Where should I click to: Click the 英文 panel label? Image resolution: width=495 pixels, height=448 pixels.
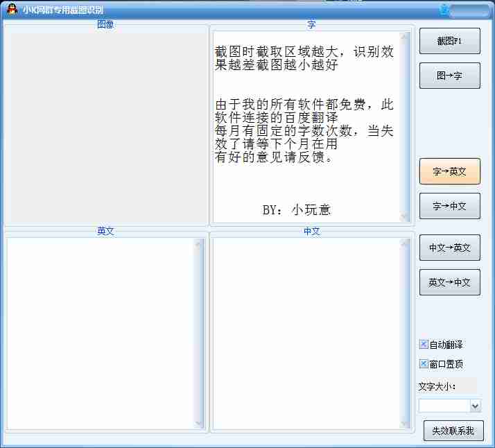[x=105, y=231]
